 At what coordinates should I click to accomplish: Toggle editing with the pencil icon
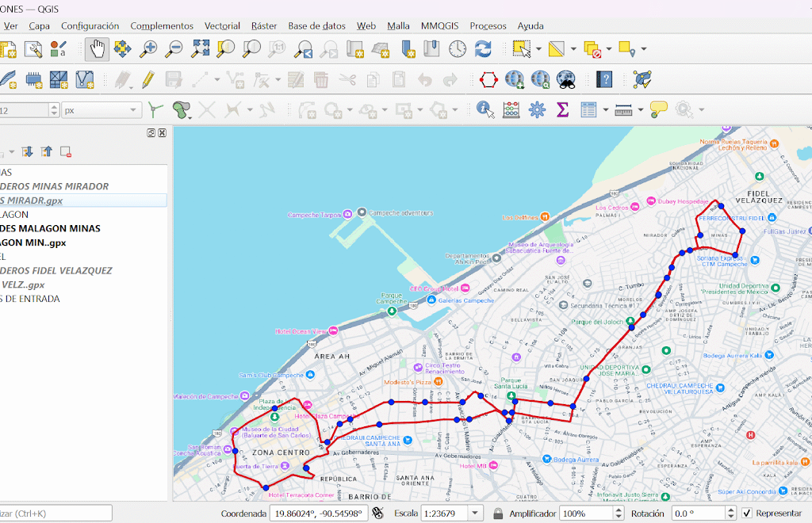[147, 79]
